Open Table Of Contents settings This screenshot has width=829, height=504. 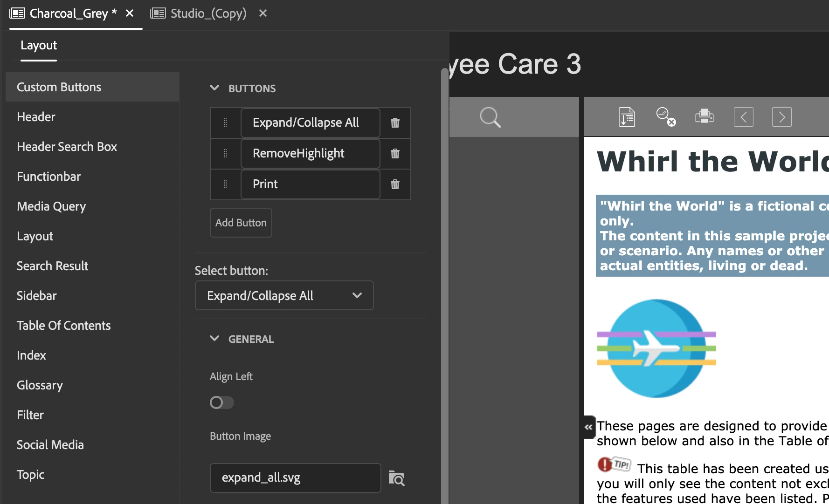pos(92,326)
